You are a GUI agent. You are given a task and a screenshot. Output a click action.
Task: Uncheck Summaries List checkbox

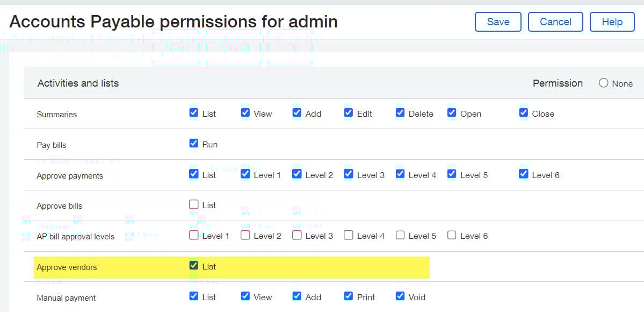[194, 113]
